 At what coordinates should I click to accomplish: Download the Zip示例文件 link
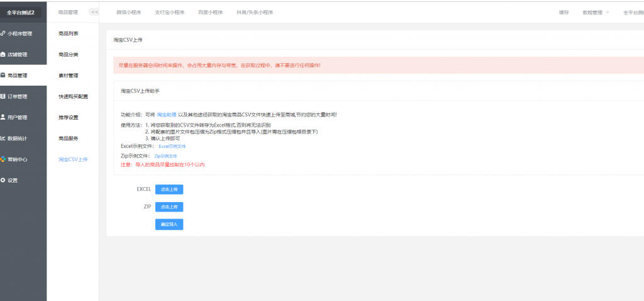[x=166, y=156]
